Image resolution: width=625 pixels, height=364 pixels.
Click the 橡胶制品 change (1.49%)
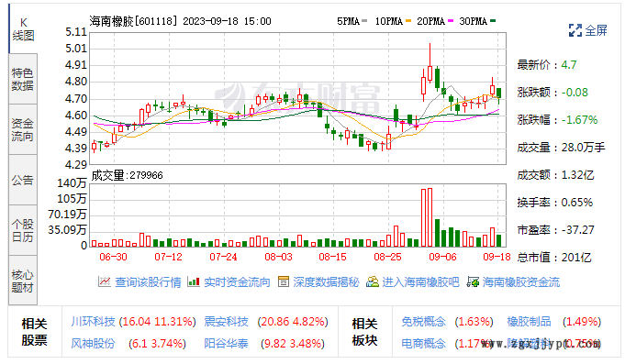coord(582,322)
